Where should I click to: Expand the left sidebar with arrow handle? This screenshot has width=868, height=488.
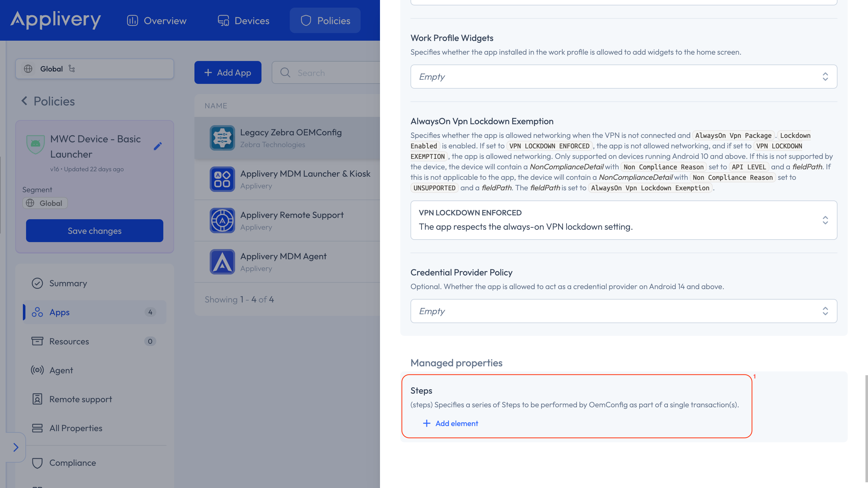(16, 447)
